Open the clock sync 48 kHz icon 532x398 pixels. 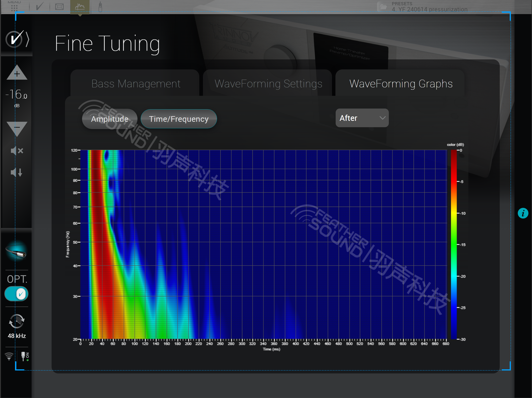(x=17, y=321)
